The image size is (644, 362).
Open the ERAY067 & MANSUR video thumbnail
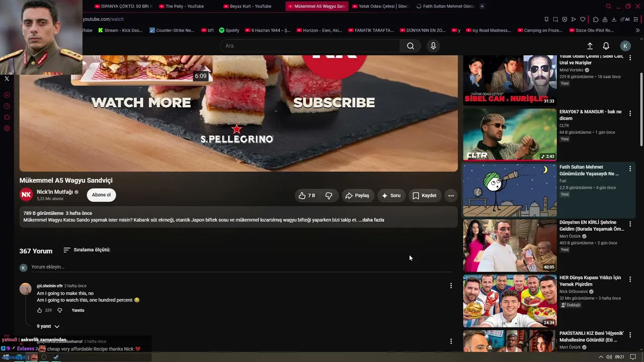click(x=510, y=134)
